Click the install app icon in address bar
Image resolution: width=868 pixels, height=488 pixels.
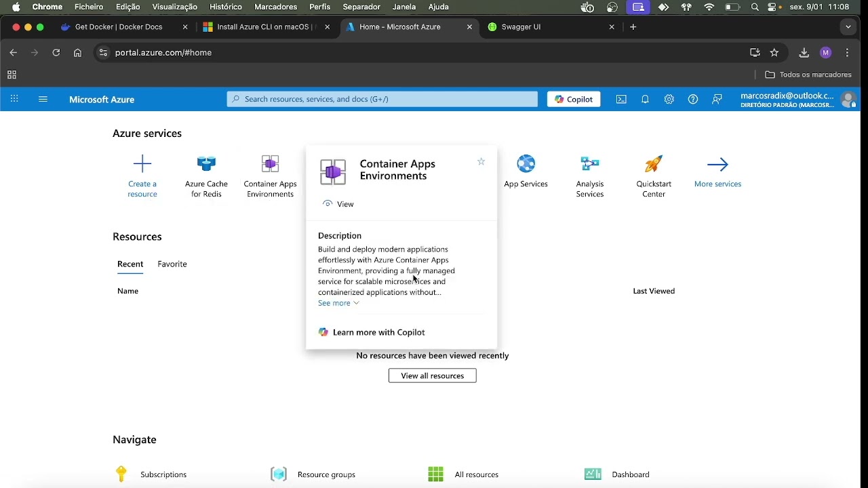pos(755,52)
